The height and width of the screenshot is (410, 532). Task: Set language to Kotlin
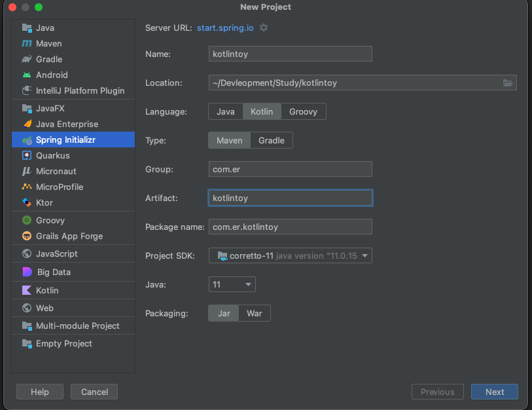(x=262, y=111)
